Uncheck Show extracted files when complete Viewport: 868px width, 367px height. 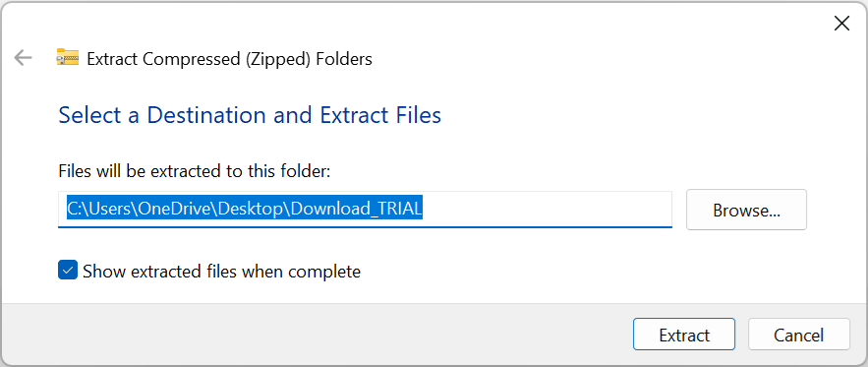coord(68,272)
